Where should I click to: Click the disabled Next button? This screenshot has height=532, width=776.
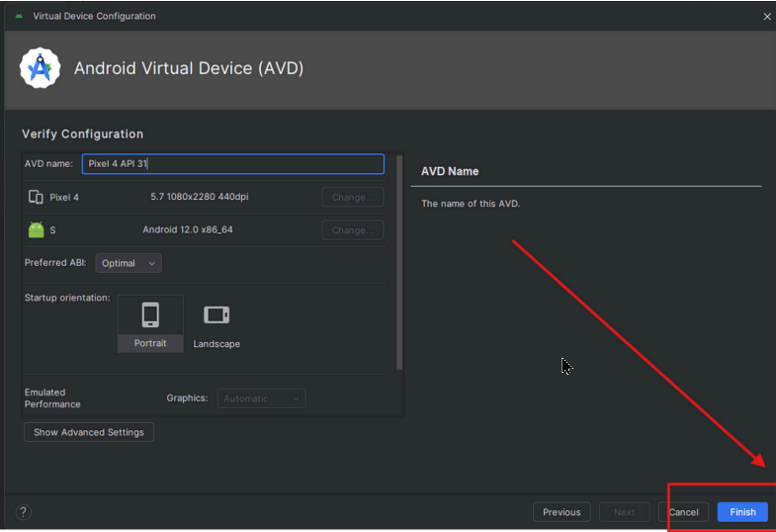624,512
